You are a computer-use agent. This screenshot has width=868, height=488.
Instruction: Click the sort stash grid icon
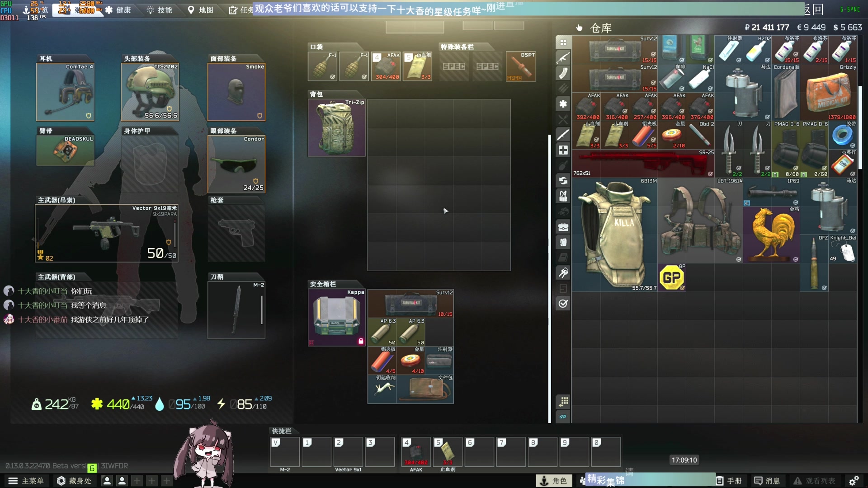563,401
